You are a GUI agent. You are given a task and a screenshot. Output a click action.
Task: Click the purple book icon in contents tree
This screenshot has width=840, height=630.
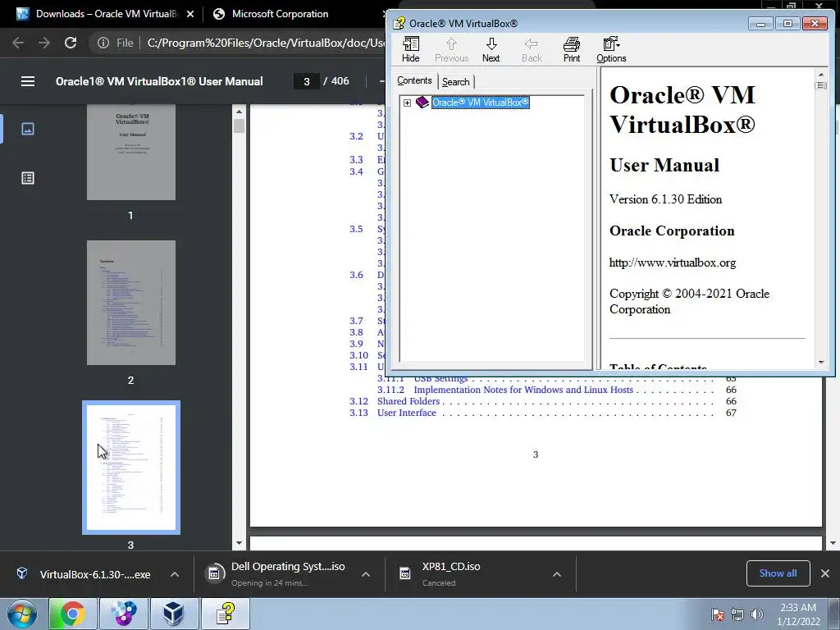point(422,103)
